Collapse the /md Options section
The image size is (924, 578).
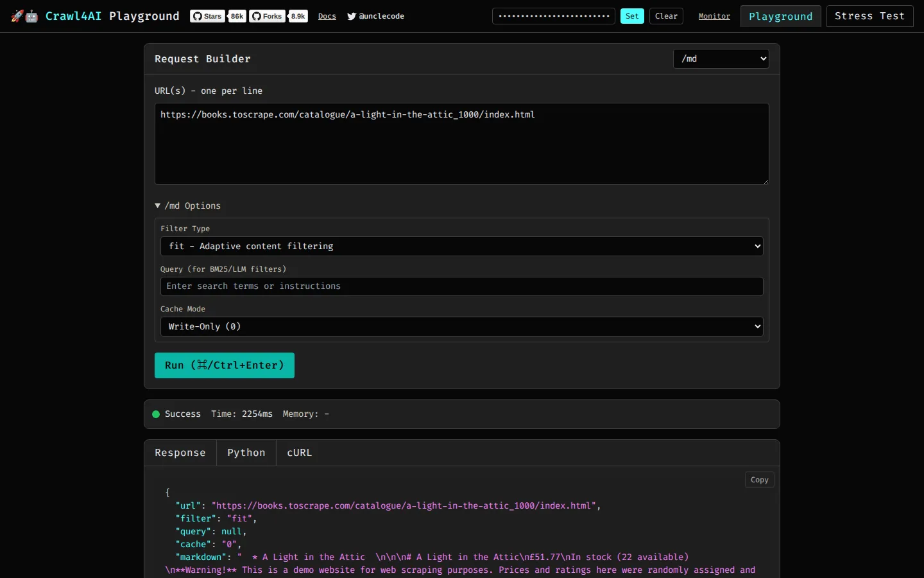tap(187, 206)
